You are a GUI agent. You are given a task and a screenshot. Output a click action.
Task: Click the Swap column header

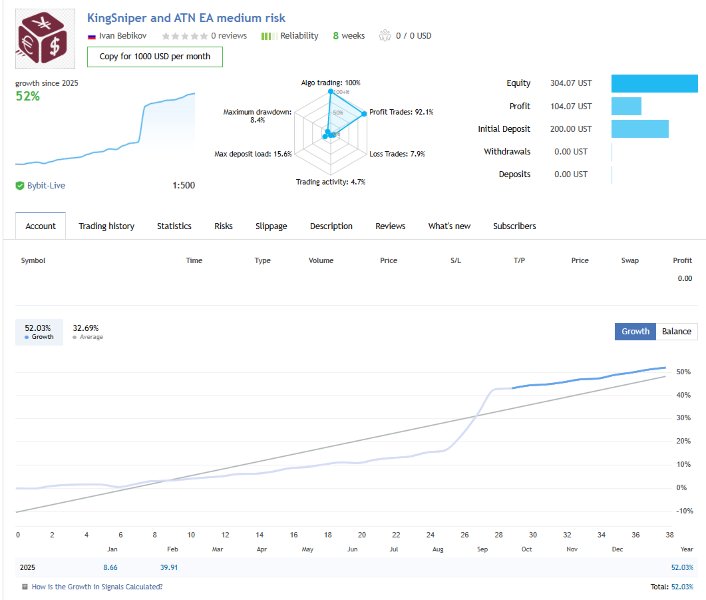click(x=630, y=261)
